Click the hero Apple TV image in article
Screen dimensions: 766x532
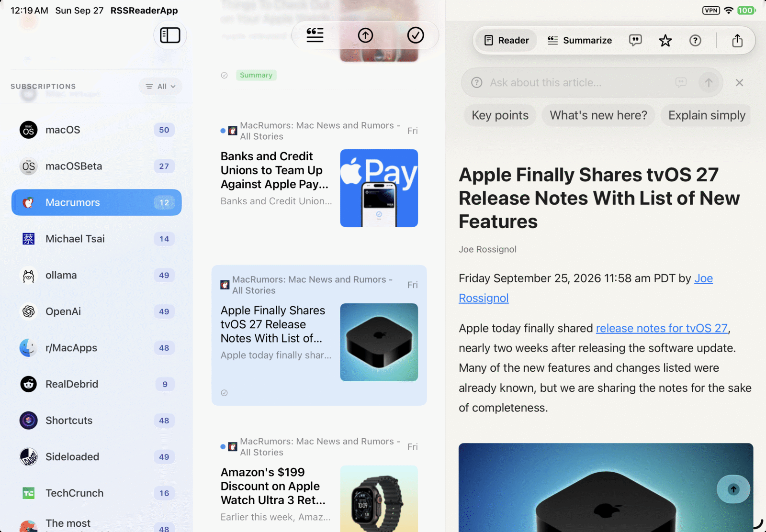(x=606, y=488)
